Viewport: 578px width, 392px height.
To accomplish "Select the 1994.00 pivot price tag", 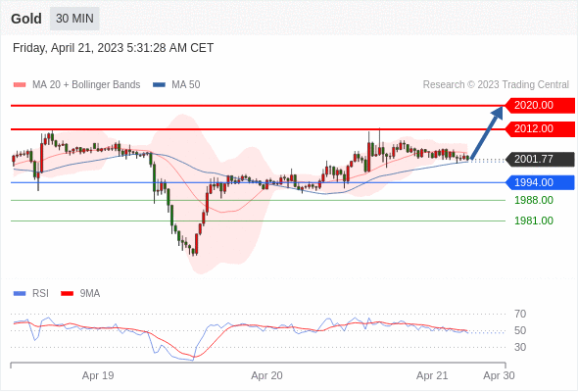I will coord(540,182).
